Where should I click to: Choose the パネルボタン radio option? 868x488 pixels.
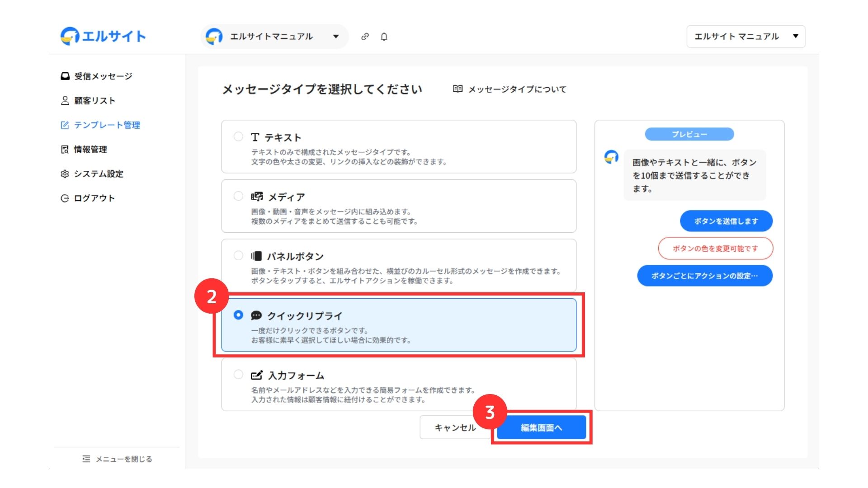[238, 255]
